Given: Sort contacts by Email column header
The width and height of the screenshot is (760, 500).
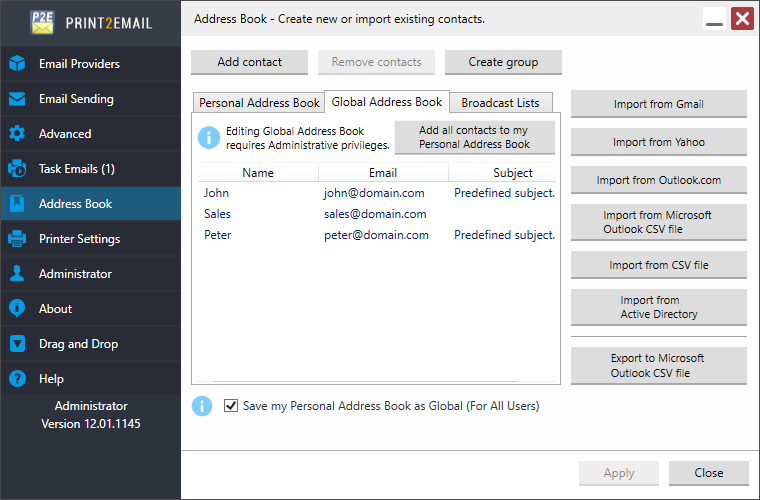Looking at the screenshot, I should 383,172.
